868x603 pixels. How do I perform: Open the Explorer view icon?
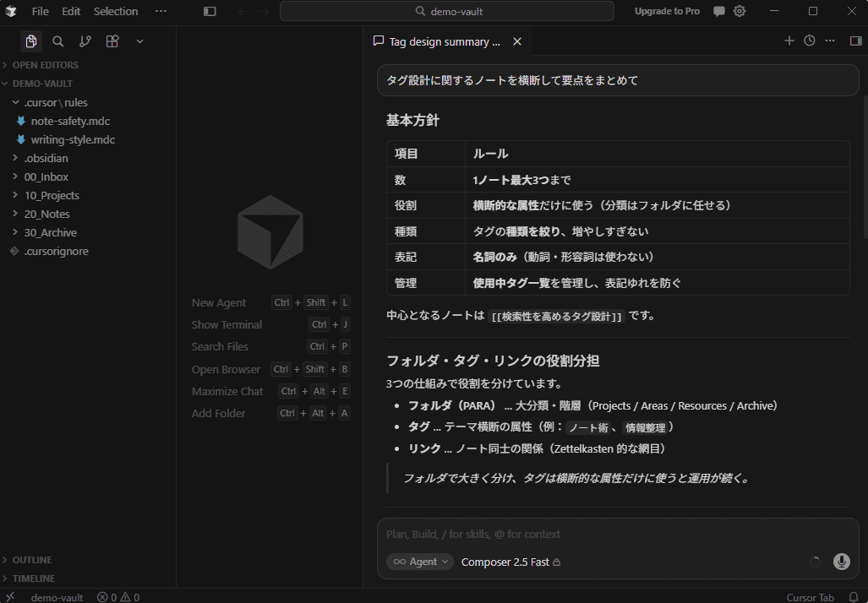coord(31,41)
